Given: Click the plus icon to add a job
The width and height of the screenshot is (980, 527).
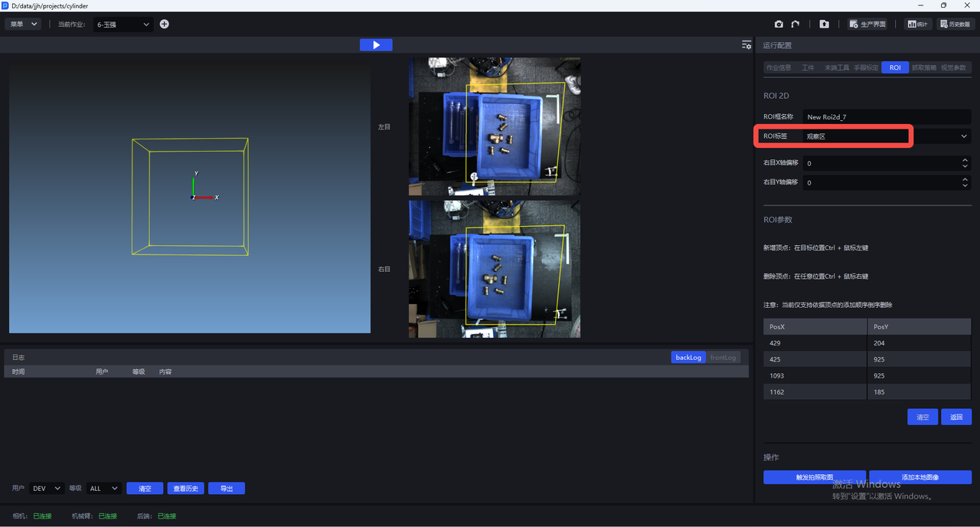Looking at the screenshot, I should [x=164, y=25].
